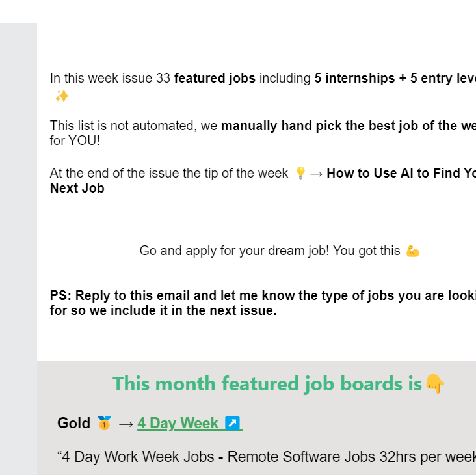Click the light bulb emoji
This screenshot has width=476, height=475.
tap(300, 173)
